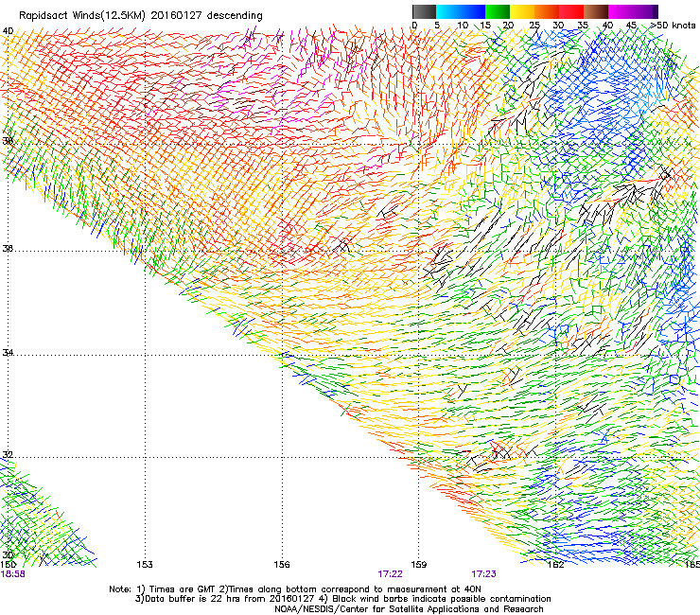This screenshot has width=700, height=615.
Task: Click the purple '17:23' overpass time label
Action: 483,574
